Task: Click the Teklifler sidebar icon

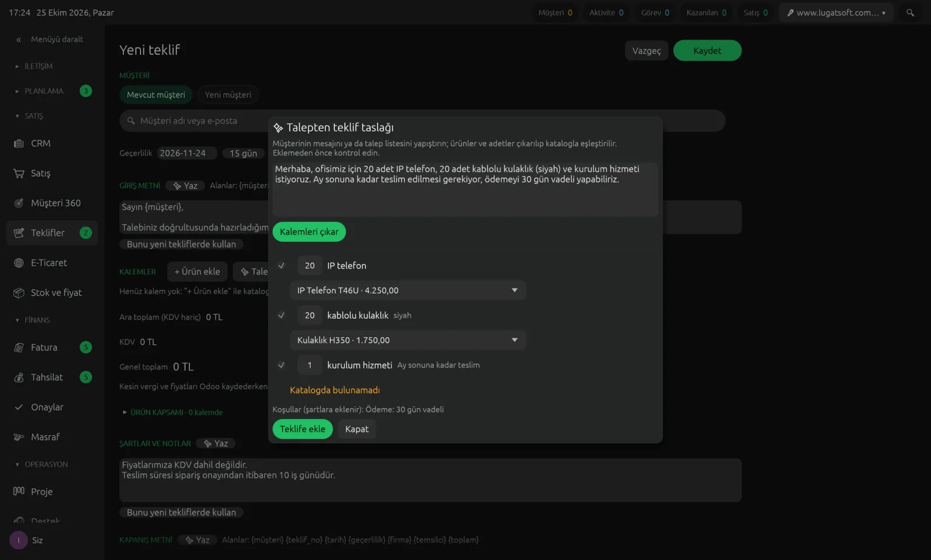Action: (19, 233)
